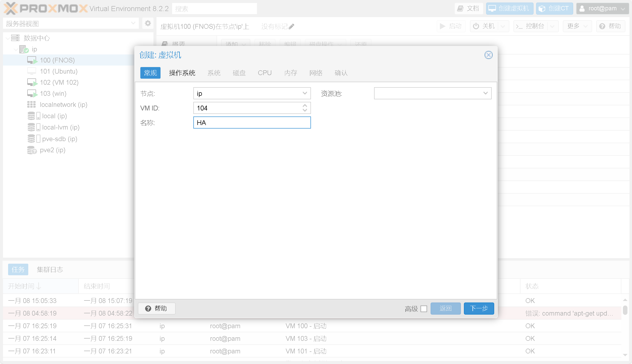The height and width of the screenshot is (364, 632).
Task: Sort by the start time column header
Action: [40, 286]
